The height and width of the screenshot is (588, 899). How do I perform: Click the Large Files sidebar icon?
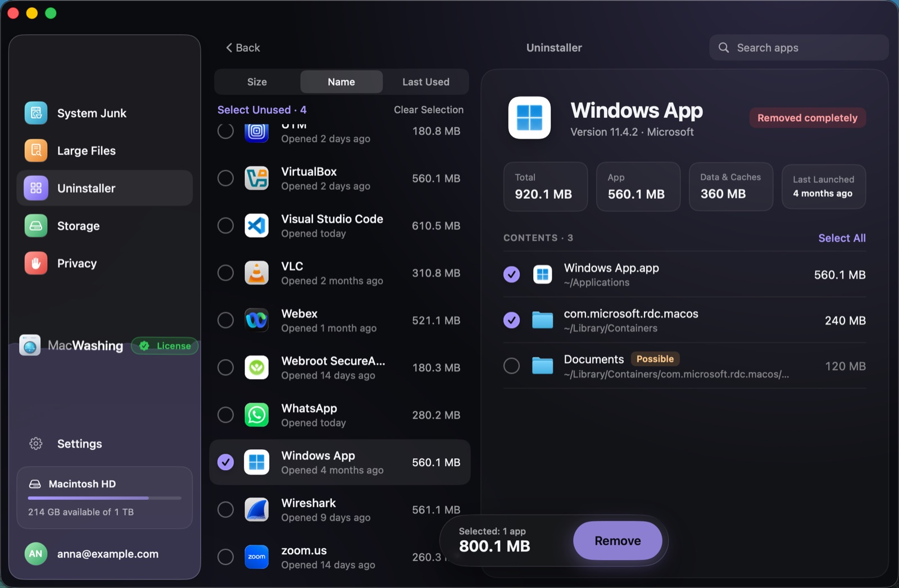[x=36, y=151]
